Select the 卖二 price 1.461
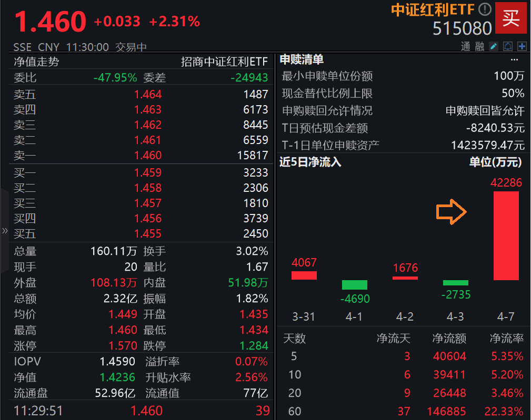Screen dimensions: 531x420 click(x=148, y=140)
